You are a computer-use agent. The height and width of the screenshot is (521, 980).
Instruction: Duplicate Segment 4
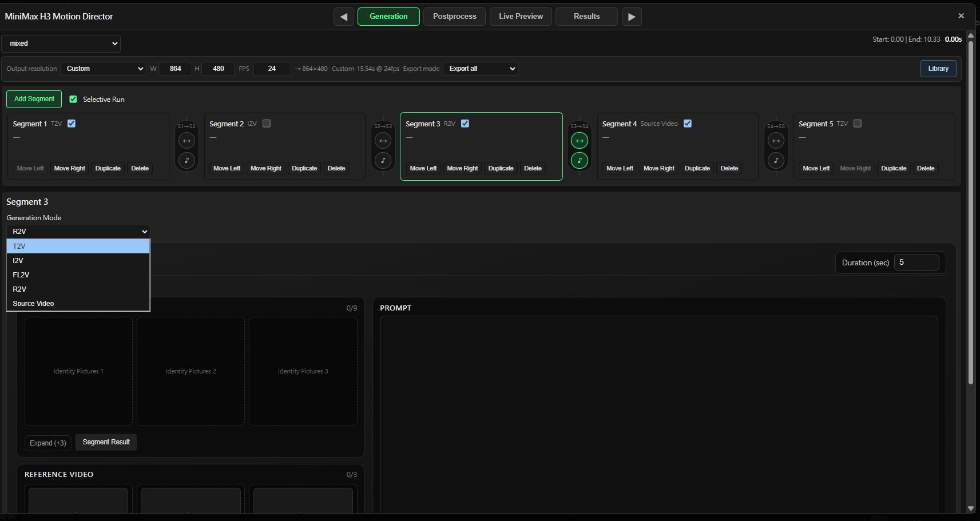tap(697, 168)
